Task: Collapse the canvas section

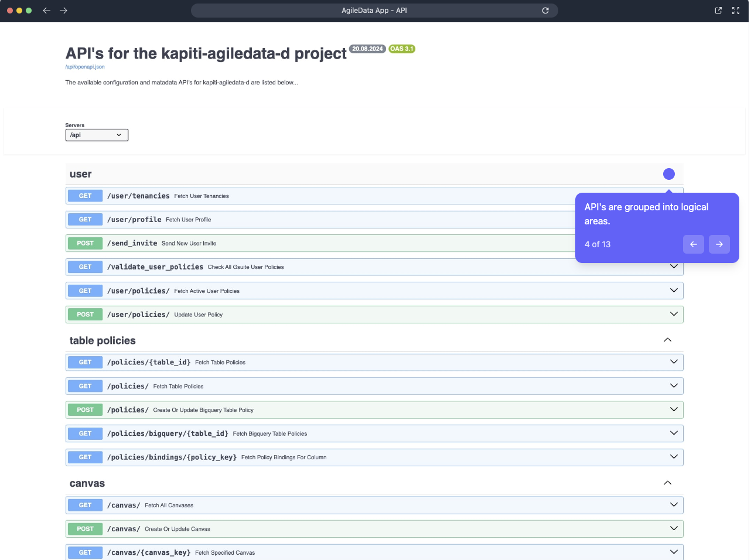Action: [667, 483]
